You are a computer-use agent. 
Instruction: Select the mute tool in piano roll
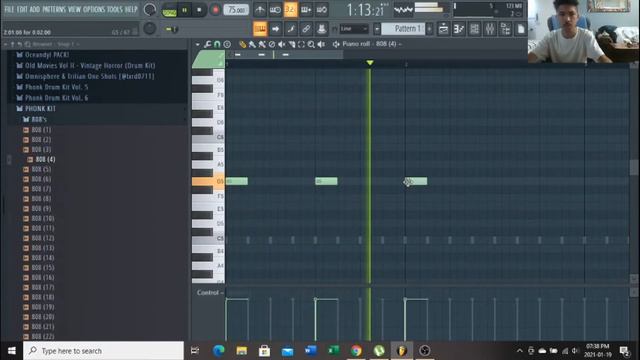282,44
